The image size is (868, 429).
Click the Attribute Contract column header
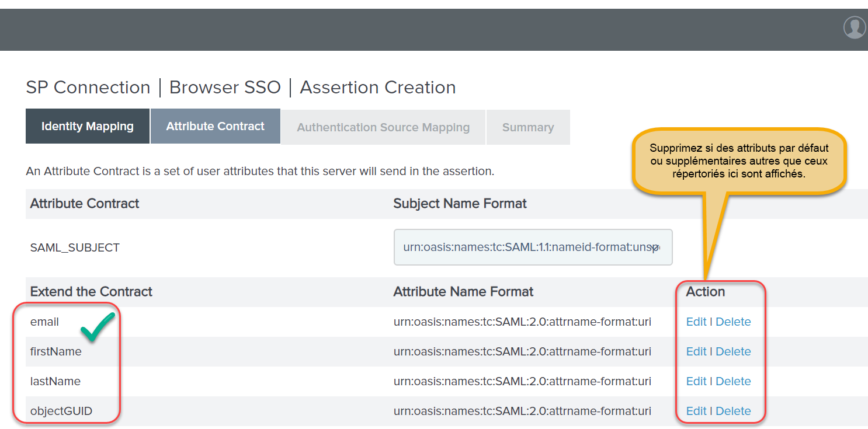coord(84,203)
